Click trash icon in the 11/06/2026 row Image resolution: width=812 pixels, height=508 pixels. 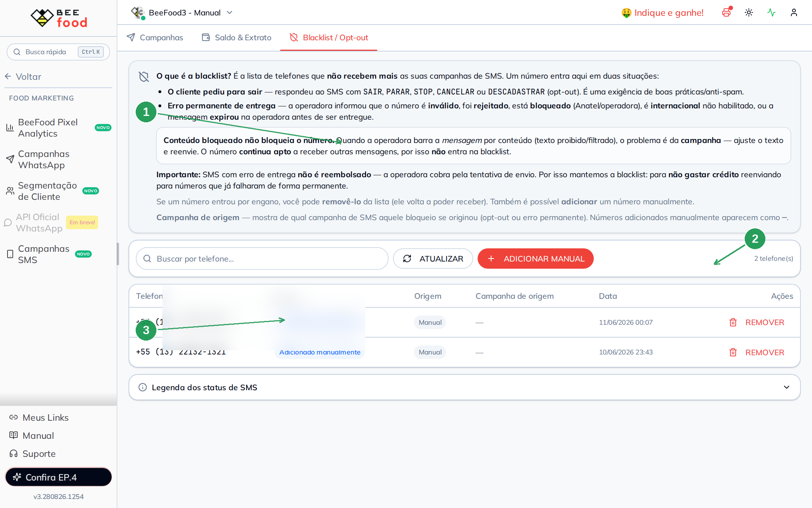733,322
